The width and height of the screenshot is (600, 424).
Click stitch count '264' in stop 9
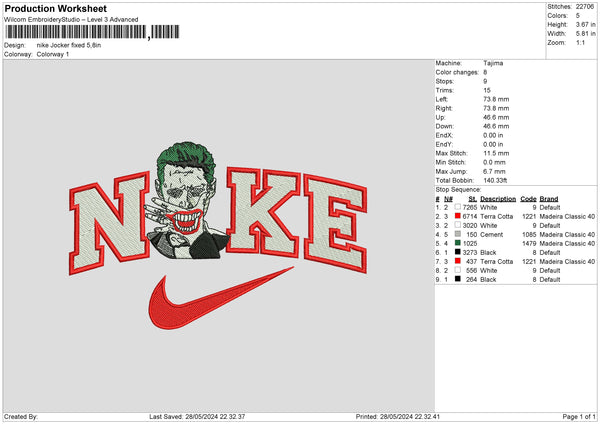[471, 279]
